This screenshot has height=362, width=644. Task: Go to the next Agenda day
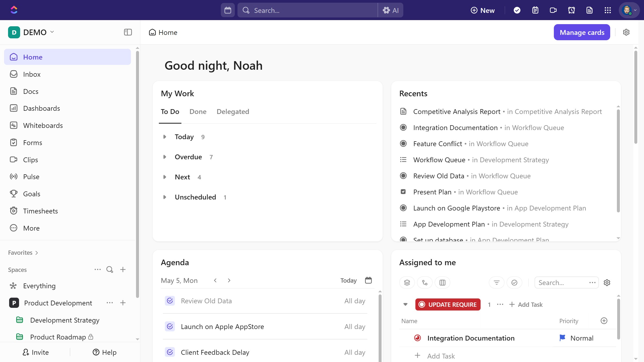(x=229, y=280)
